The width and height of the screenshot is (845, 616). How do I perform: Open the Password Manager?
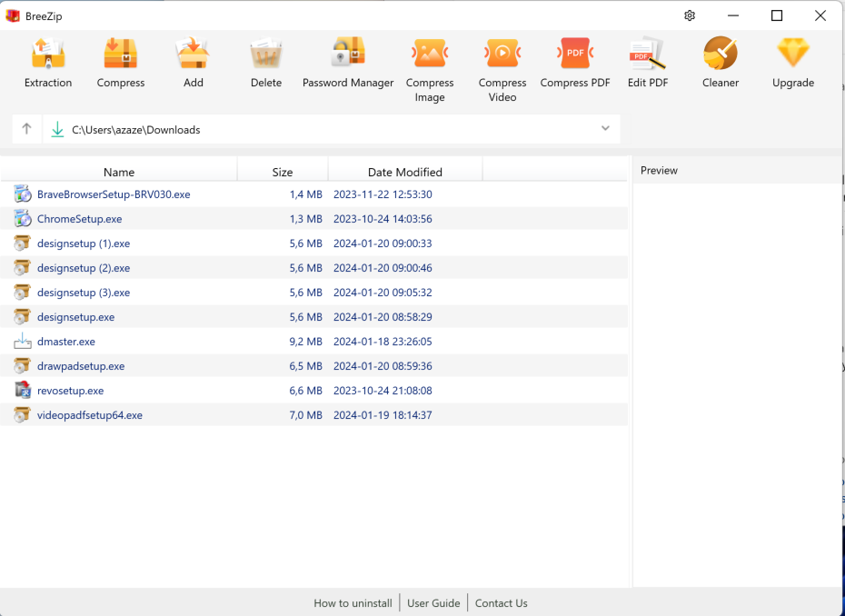click(x=348, y=62)
